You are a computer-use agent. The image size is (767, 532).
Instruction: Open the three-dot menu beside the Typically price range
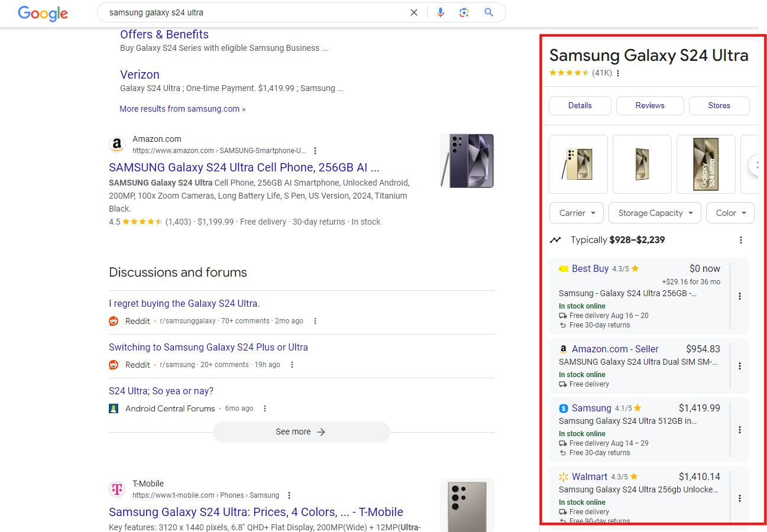741,240
